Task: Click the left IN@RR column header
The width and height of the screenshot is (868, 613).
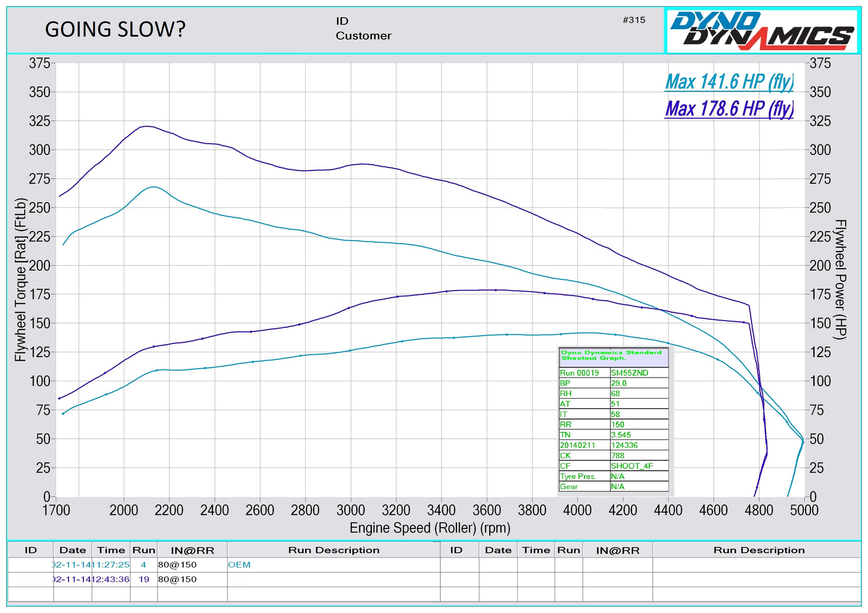Action: [192, 550]
